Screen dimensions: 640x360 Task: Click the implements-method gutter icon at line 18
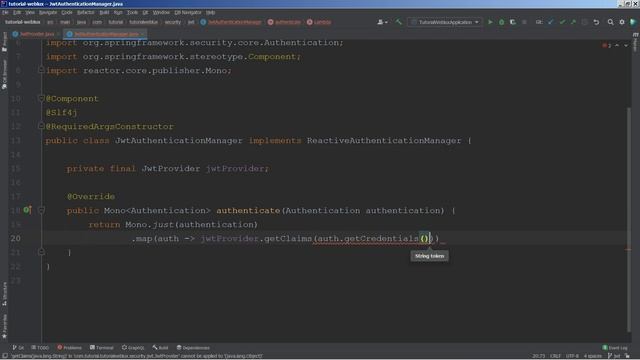[27, 210]
